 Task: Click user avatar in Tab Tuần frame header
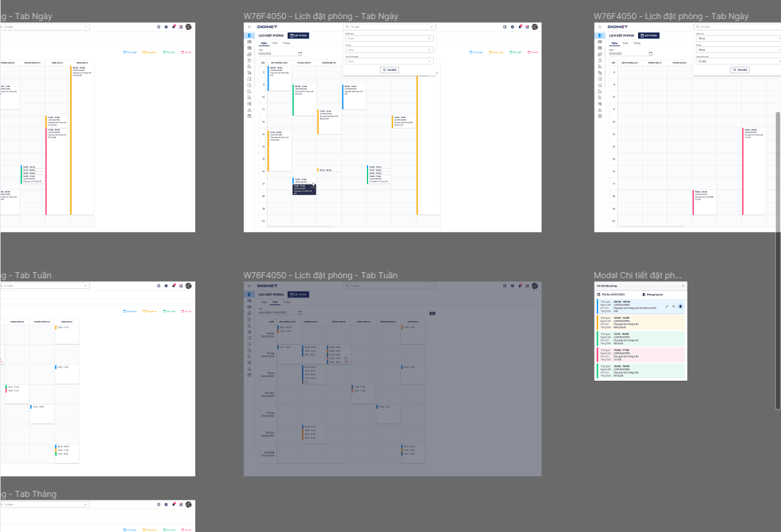(x=535, y=286)
